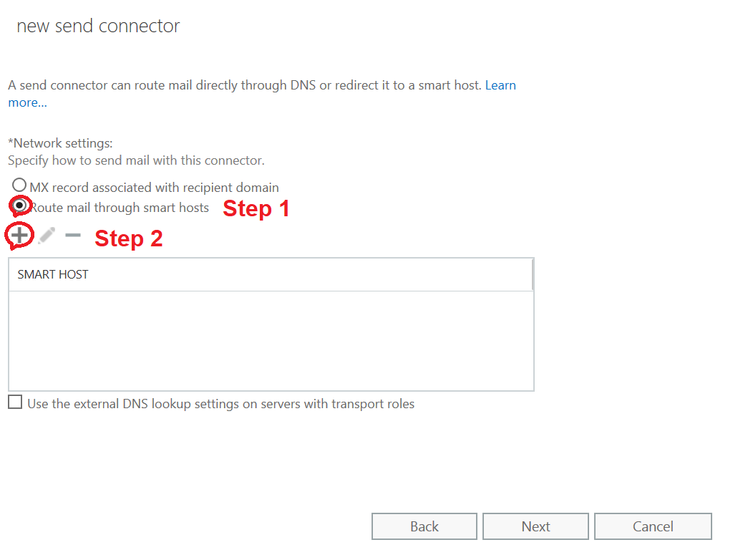Follow the "more..." link text
This screenshot has width=733, height=560.
pyautogui.click(x=28, y=102)
